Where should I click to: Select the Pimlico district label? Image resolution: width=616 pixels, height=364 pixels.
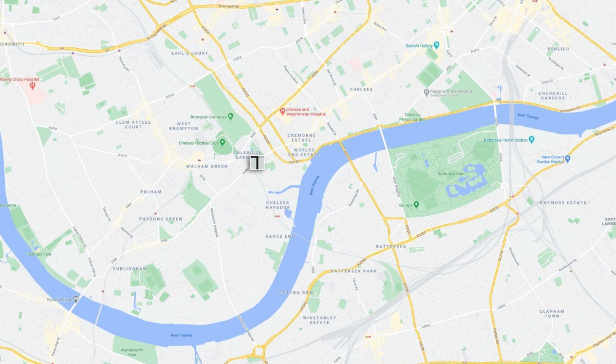(558, 49)
